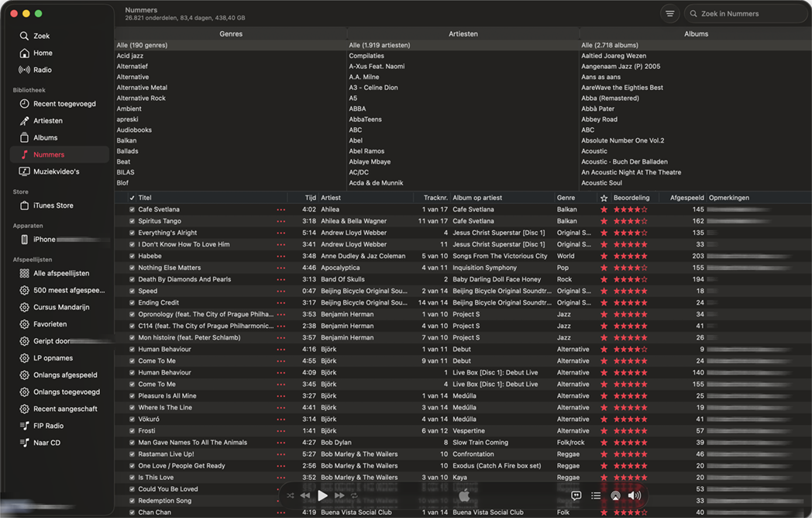Open Artiesten library view
This screenshot has height=518, width=812.
tap(41, 121)
